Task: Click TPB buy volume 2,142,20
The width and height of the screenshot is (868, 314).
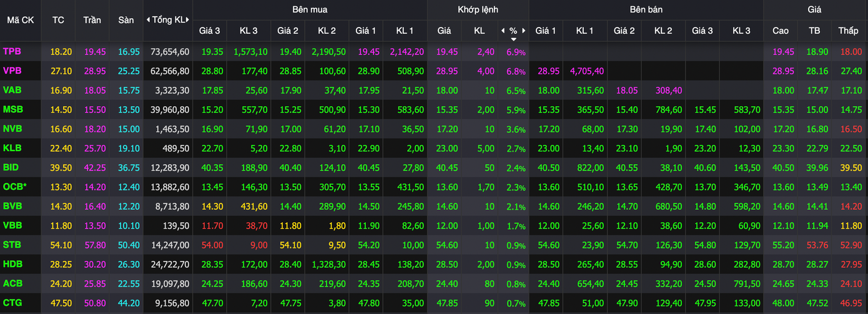Action: pyautogui.click(x=406, y=52)
